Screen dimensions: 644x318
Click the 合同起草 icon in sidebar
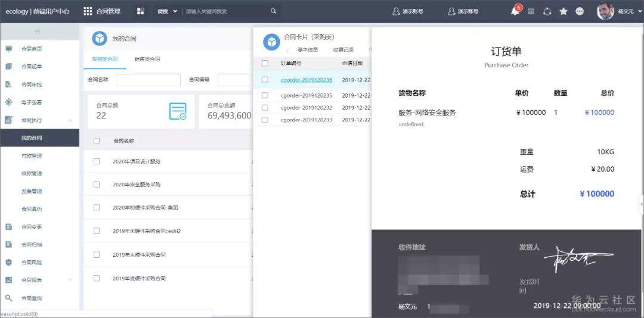point(8,67)
